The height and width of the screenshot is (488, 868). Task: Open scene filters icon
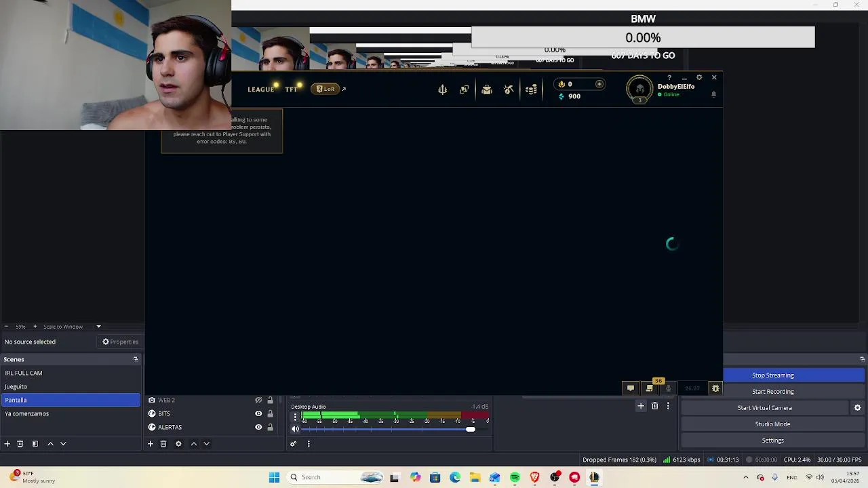click(x=35, y=444)
